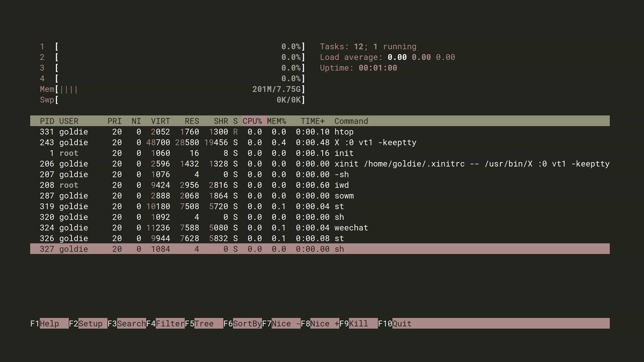Viewport: 644px width, 362px height.
Task: Activate F4 Filter in the footer
Action: tap(165, 323)
